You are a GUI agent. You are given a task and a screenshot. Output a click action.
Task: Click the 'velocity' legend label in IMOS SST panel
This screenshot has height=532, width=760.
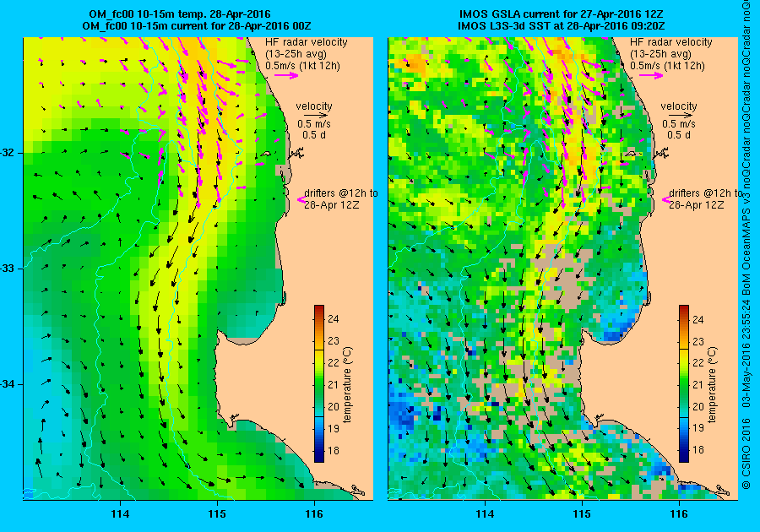coord(679,106)
